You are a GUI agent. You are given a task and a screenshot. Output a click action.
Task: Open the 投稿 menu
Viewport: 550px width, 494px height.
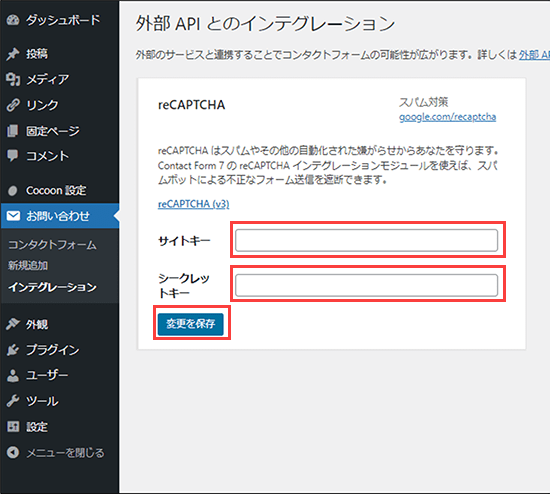pos(37,54)
